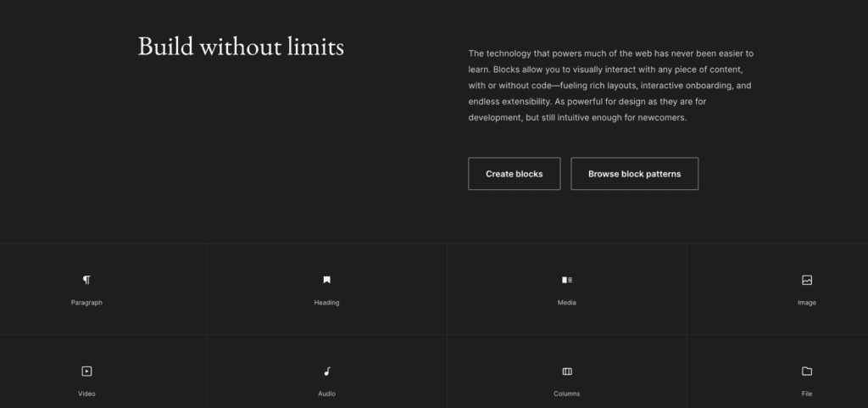868x408 pixels.
Task: Click the Paragraph text label
Action: 86,303
